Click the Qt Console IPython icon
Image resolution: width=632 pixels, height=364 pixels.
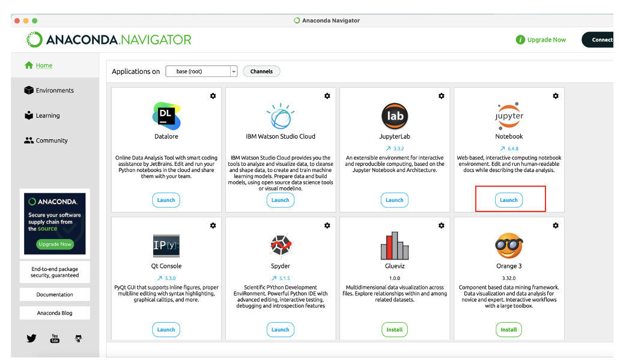pyautogui.click(x=166, y=246)
